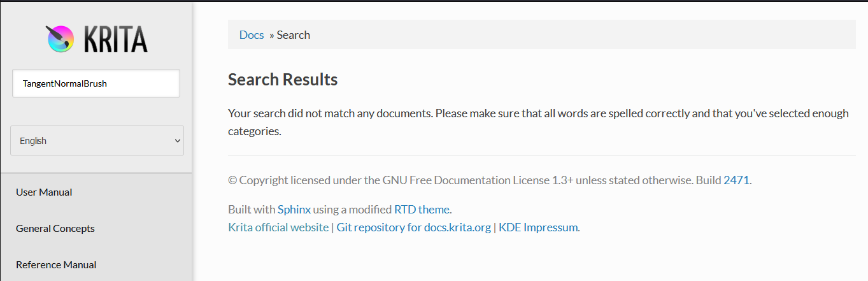Open the Reference Manual section
This screenshot has width=868, height=281.
[x=56, y=265]
